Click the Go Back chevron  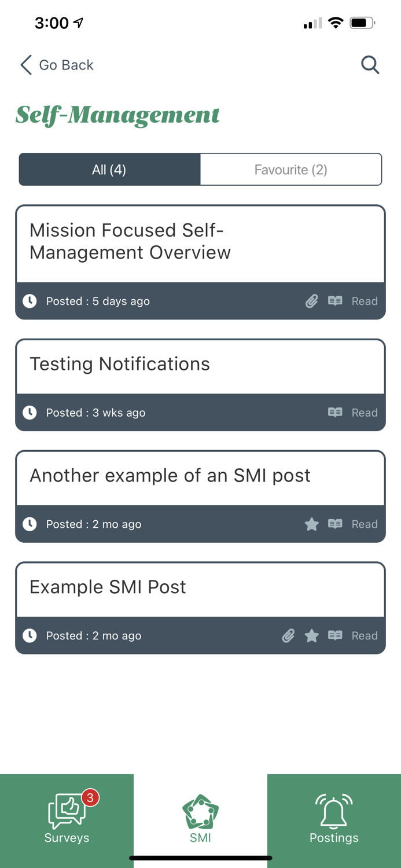click(25, 65)
